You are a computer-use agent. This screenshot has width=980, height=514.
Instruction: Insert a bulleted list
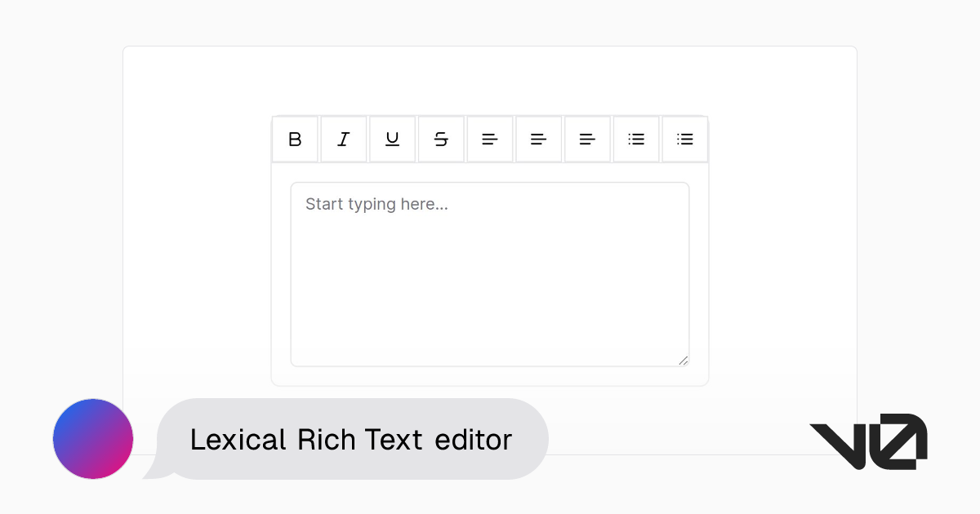tap(635, 139)
